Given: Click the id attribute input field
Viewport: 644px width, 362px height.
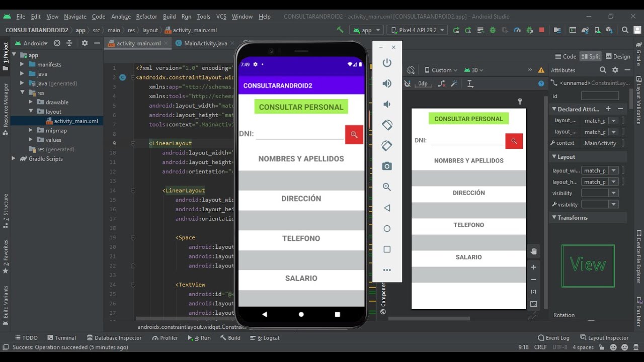Looking at the screenshot, I should tap(600, 96).
